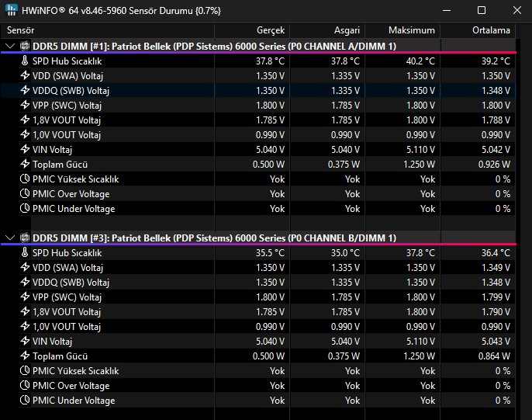The image size is (532, 420).
Task: Collapse the DDR5 DIMM [#1] sensor group
Action: 10,46
